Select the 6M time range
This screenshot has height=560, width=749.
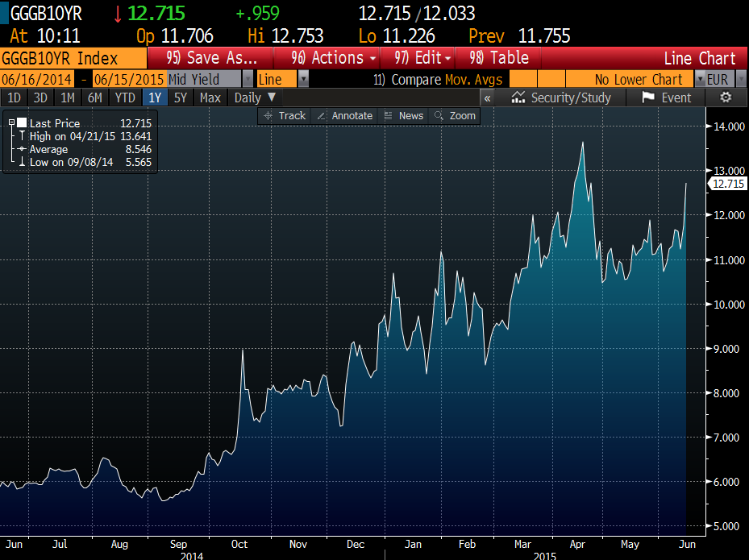point(94,97)
